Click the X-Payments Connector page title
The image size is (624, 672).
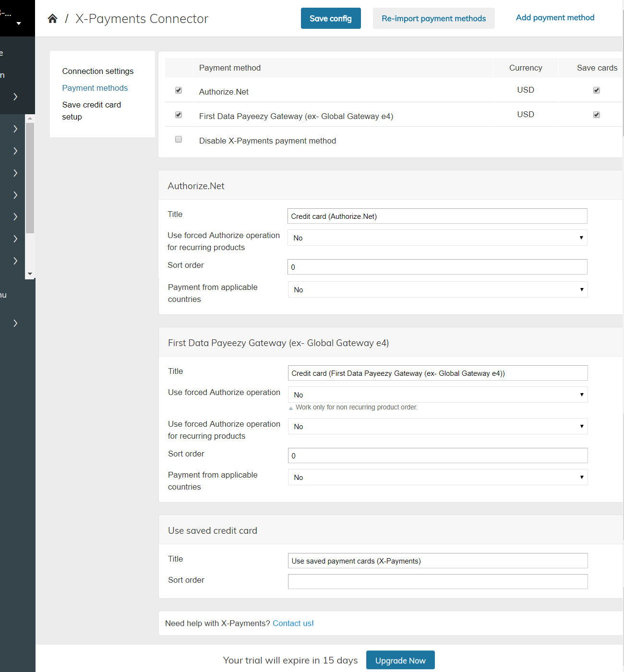coord(142,19)
